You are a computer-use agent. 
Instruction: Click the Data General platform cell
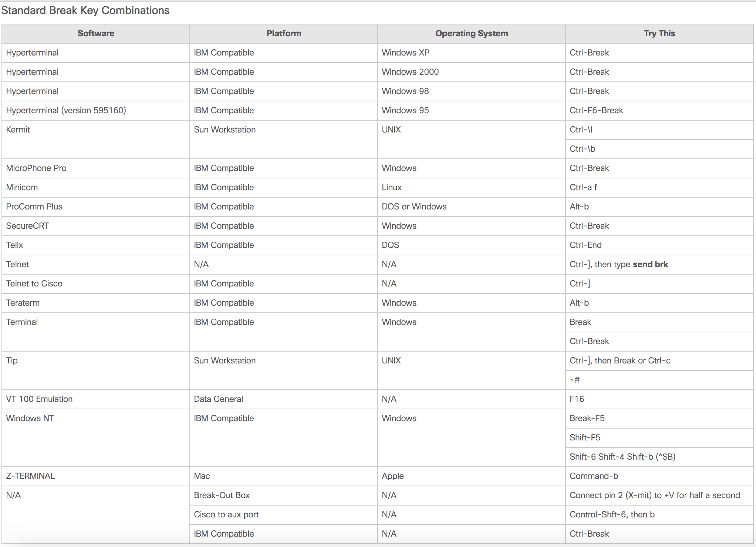[218, 399]
